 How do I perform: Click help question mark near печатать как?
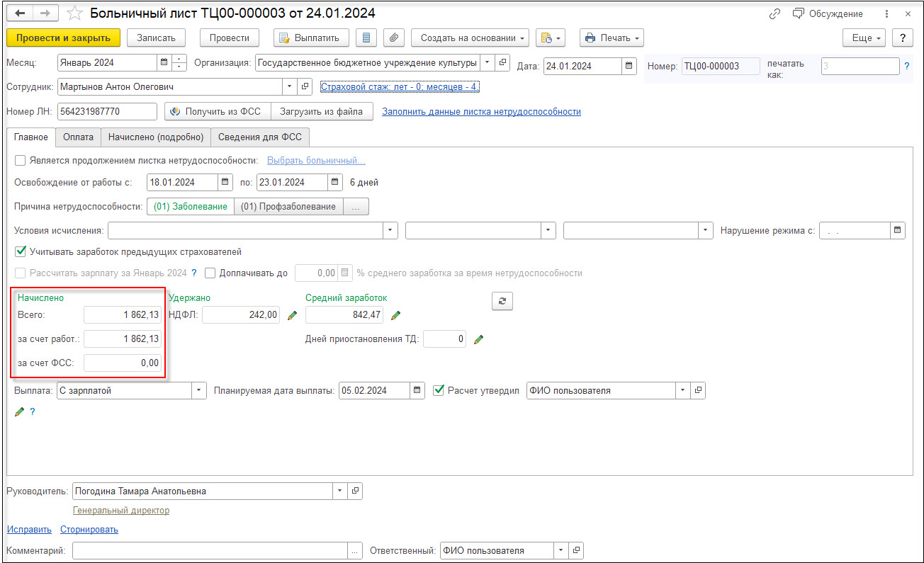[907, 67]
